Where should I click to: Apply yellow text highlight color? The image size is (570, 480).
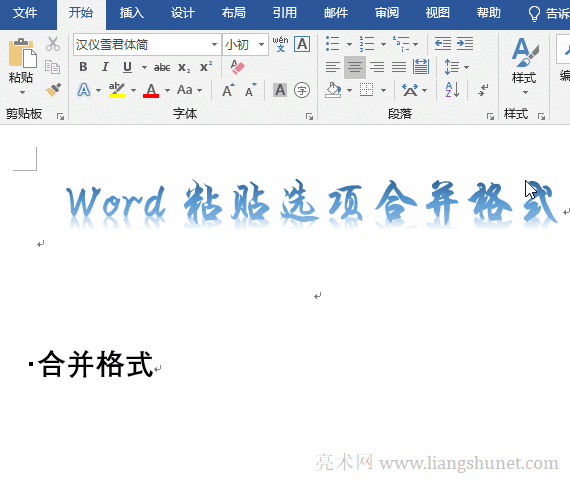(x=117, y=90)
